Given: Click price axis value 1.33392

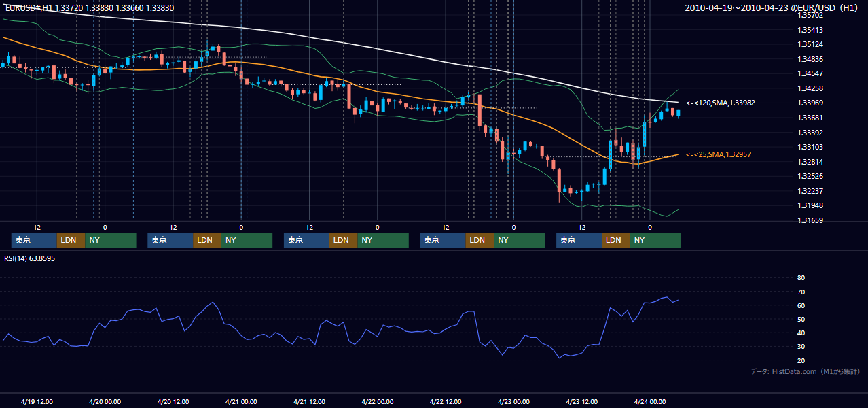Looking at the screenshot, I should point(810,133).
